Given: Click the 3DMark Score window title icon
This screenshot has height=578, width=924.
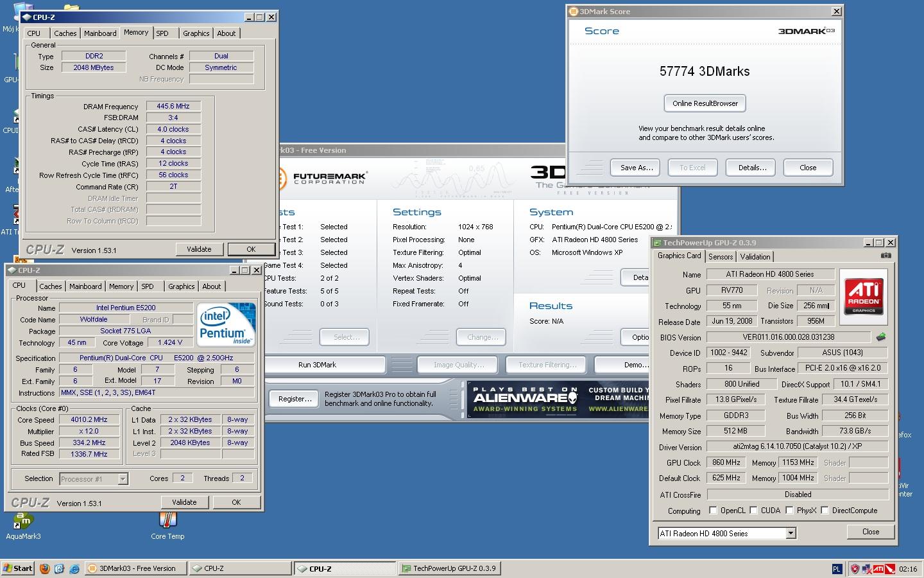Looking at the screenshot, I should (x=574, y=11).
